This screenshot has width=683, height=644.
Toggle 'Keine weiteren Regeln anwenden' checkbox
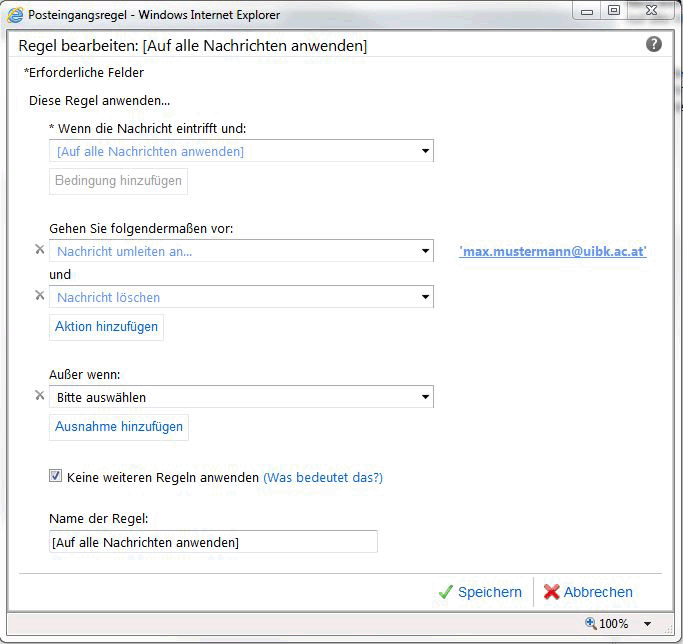click(x=55, y=475)
